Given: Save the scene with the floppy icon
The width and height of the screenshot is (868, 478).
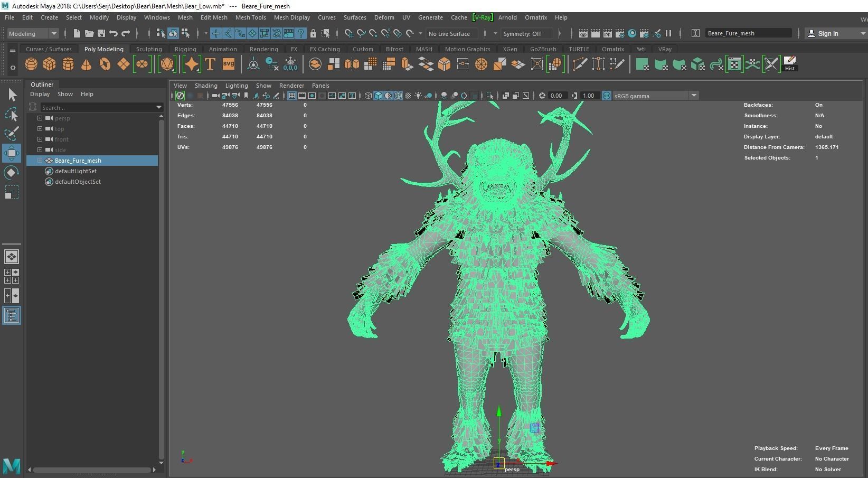Looking at the screenshot, I should [x=101, y=33].
